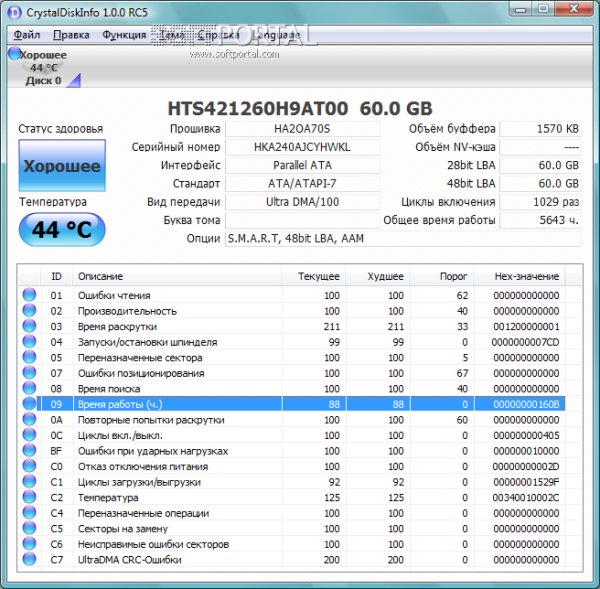Click the power-on count field 1029 раз
This screenshot has height=589, width=600.
click(540, 202)
